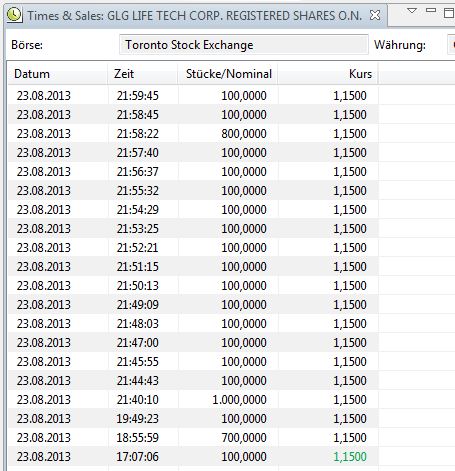Minimize the Times & Sales view panel

431,10
